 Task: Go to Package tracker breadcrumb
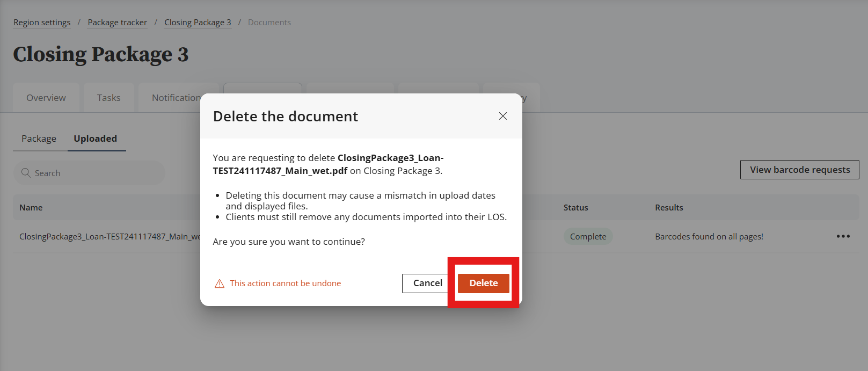pos(118,22)
